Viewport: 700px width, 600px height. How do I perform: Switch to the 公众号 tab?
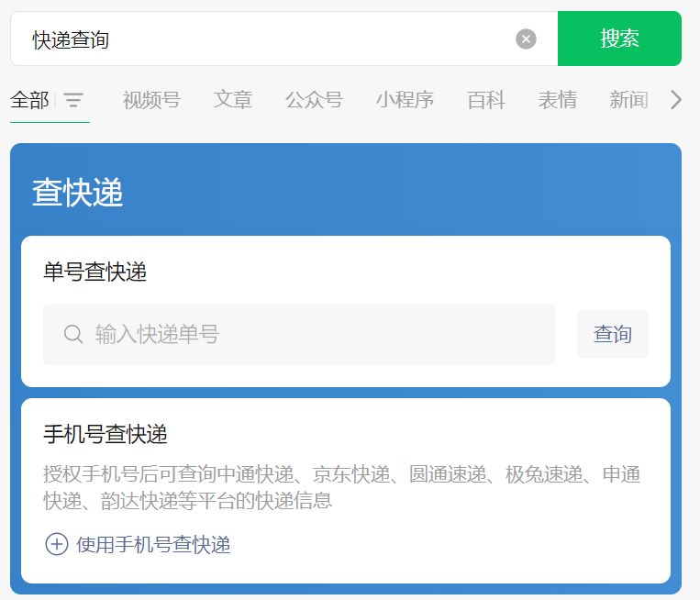point(315,100)
